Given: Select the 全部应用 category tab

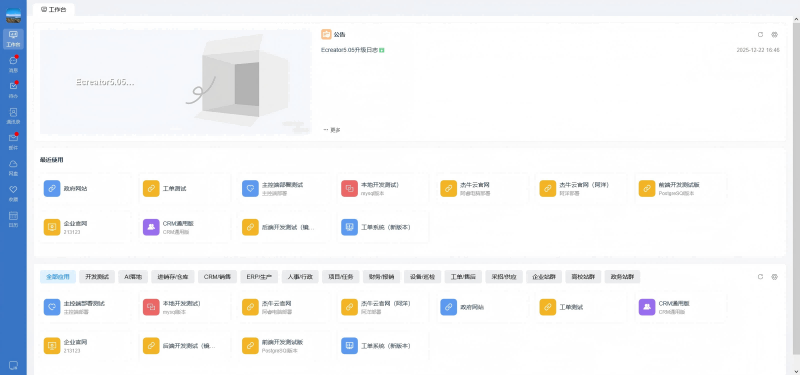Looking at the screenshot, I should 58,277.
